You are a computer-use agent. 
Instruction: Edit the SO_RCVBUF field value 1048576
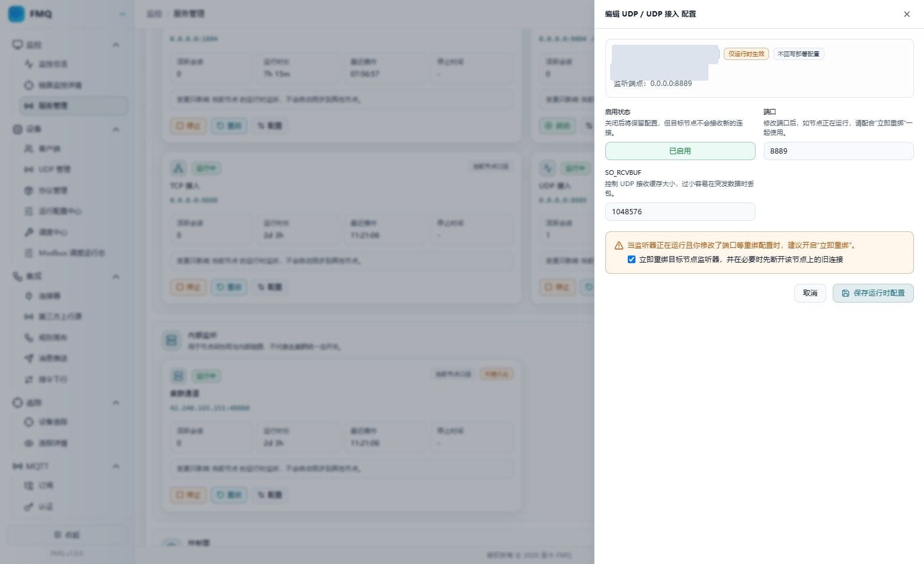[x=680, y=211]
